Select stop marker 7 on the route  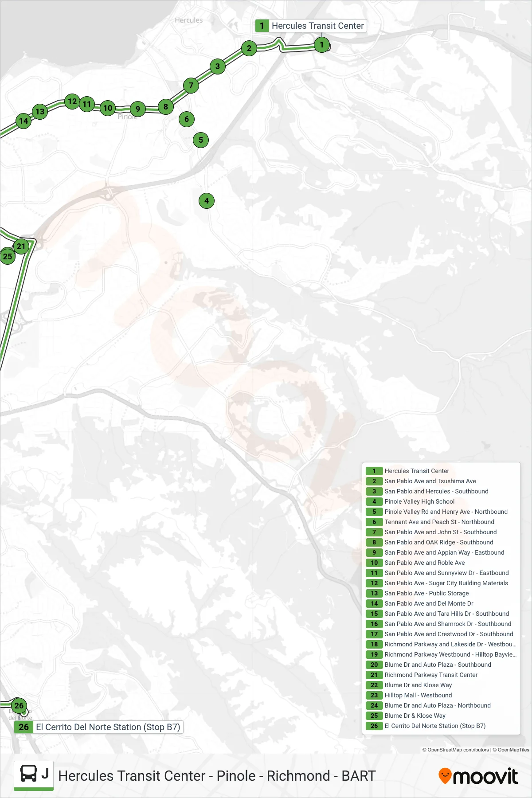point(191,85)
